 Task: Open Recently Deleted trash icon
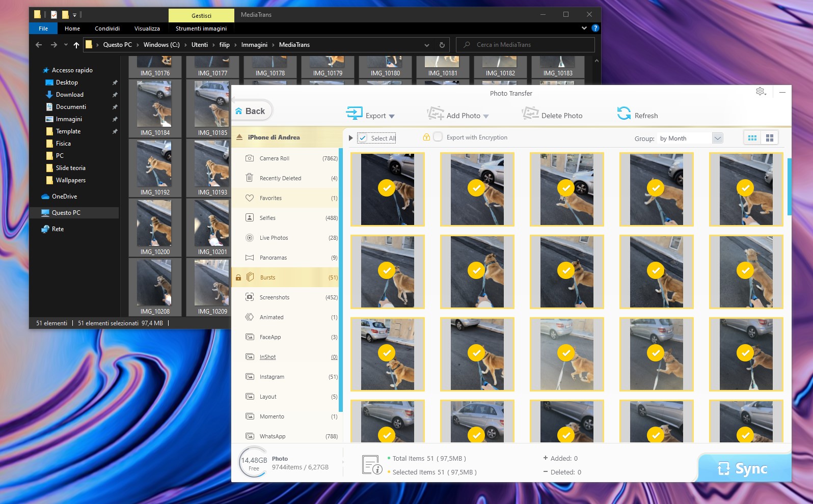tap(250, 178)
